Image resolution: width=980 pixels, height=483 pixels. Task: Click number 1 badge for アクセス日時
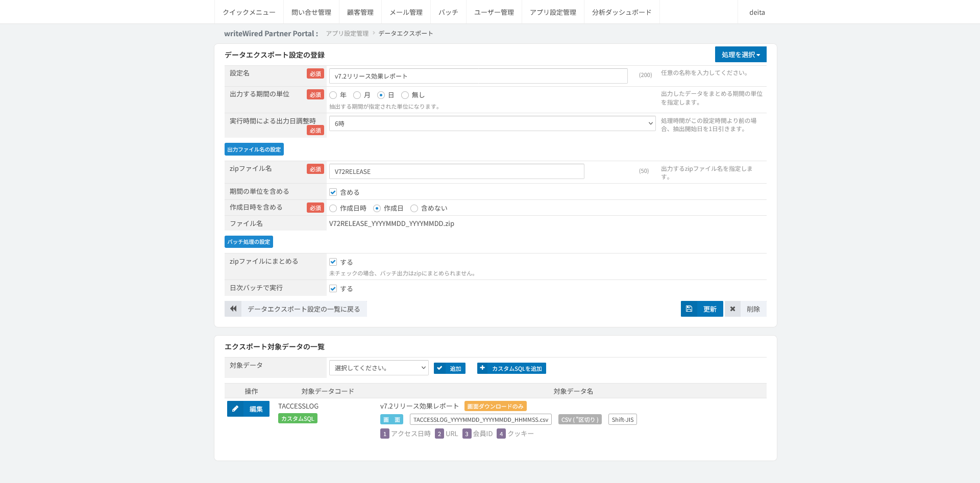click(x=385, y=434)
